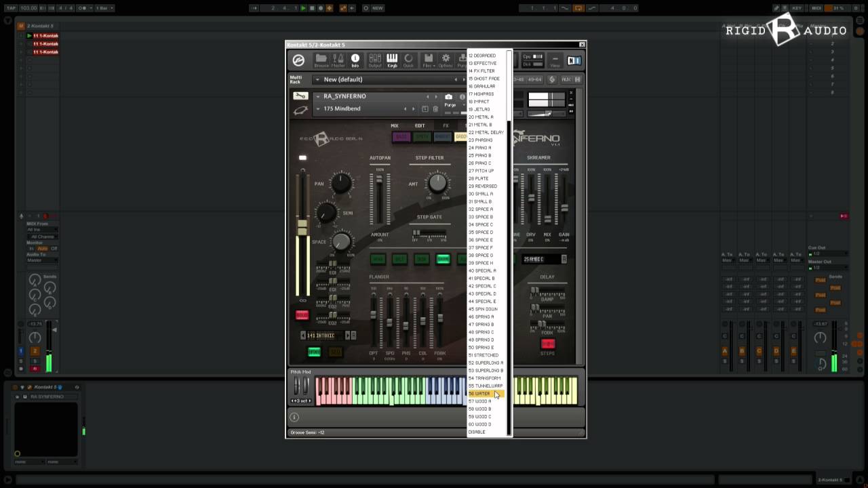The height and width of the screenshot is (488, 868).
Task: Click the Step Filter AMT knob
Action: click(438, 182)
